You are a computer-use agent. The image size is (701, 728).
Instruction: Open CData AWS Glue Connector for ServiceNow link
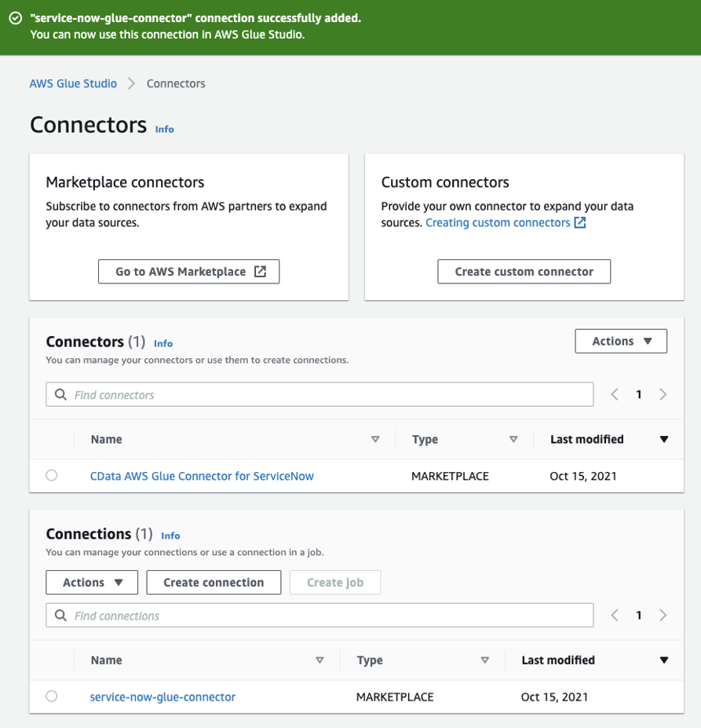click(202, 476)
